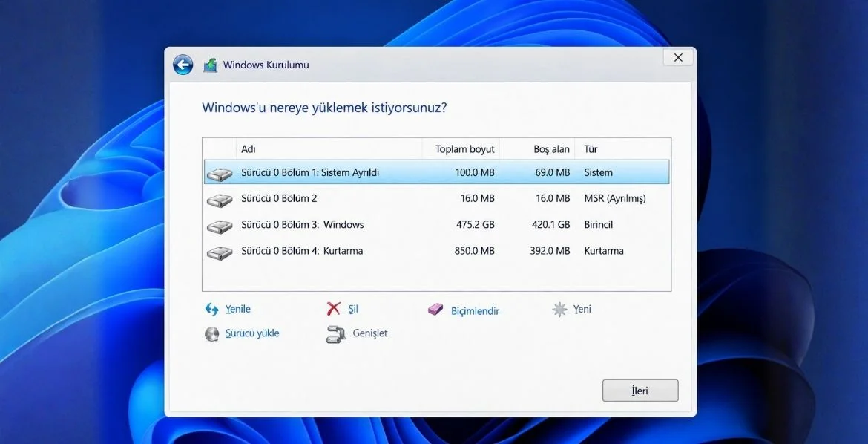The image size is (868, 444).
Task: Click the Genişlet partition icon
Action: [x=335, y=333]
